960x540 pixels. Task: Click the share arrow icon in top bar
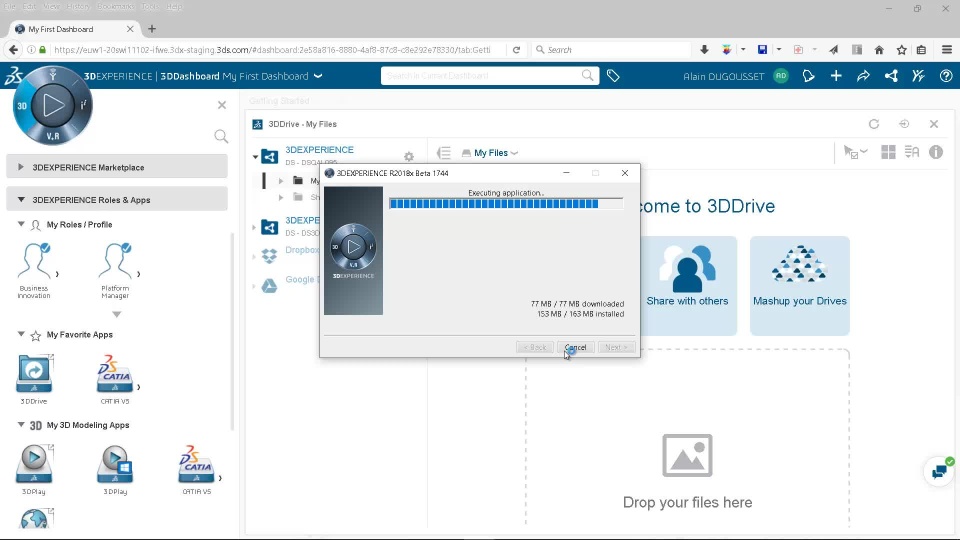click(863, 76)
